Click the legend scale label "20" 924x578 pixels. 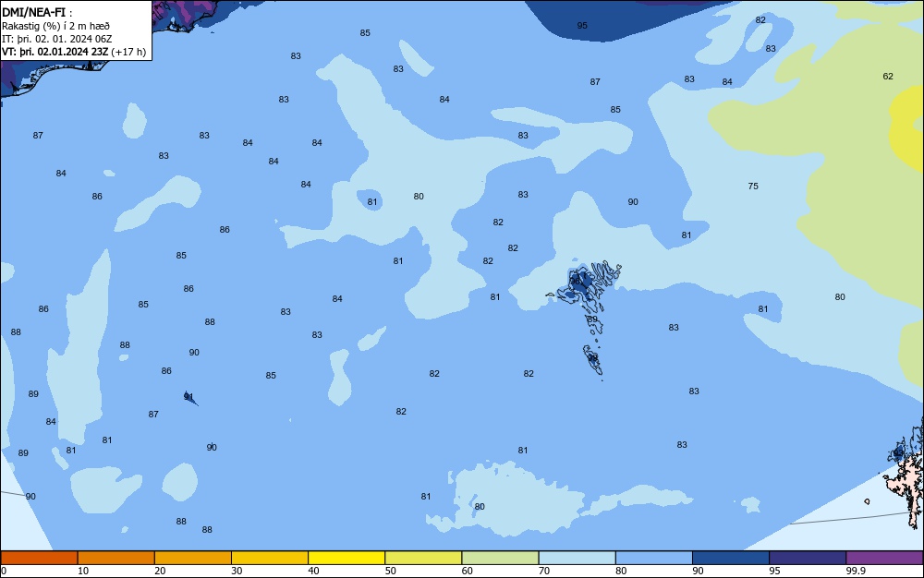point(160,571)
